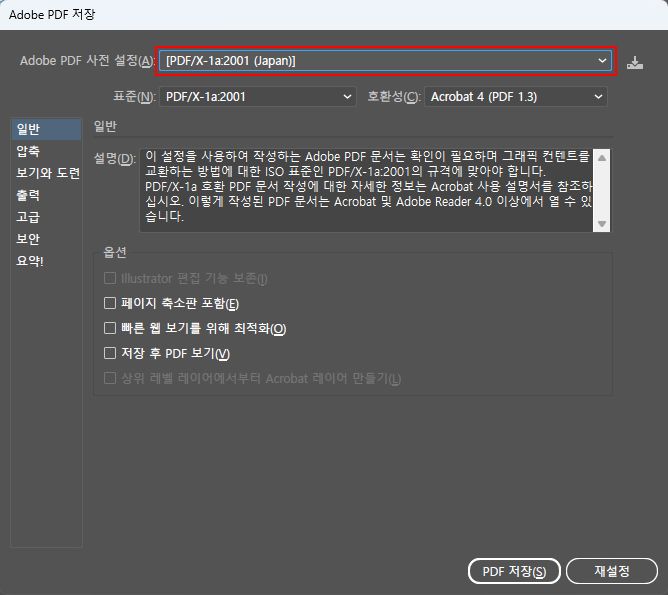Click the description scrollbar down arrow
The image size is (668, 595).
pos(601,223)
